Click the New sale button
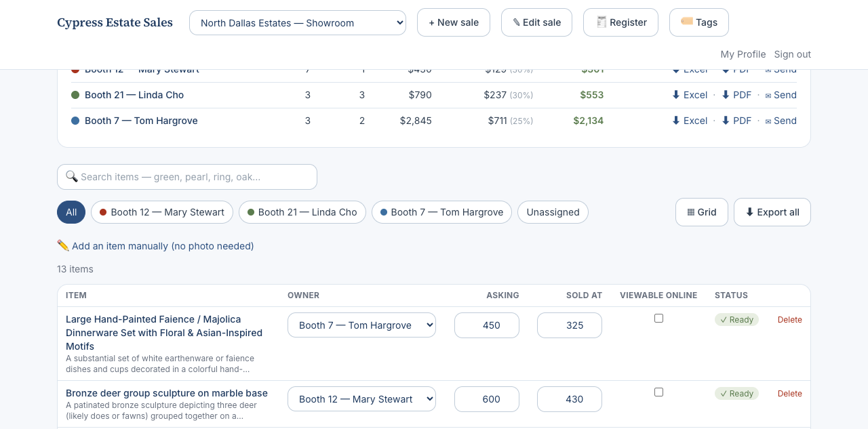Screen dimensions: 868x429 click(454, 22)
